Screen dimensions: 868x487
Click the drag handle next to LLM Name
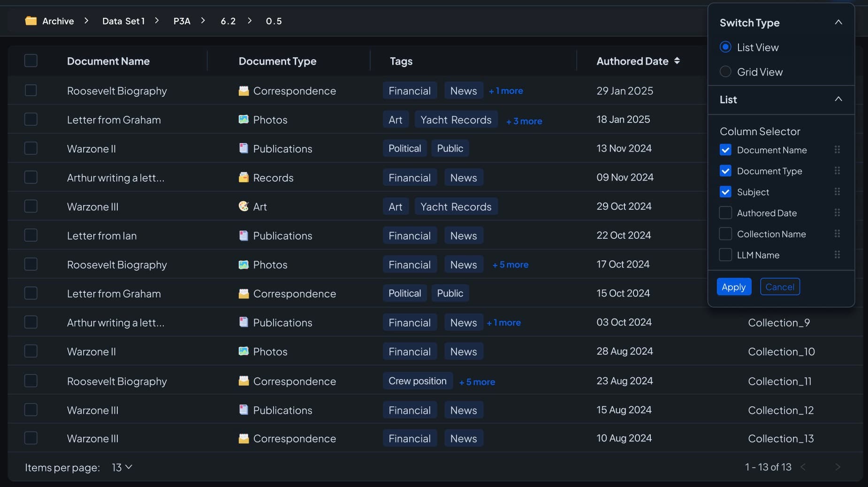tap(837, 255)
